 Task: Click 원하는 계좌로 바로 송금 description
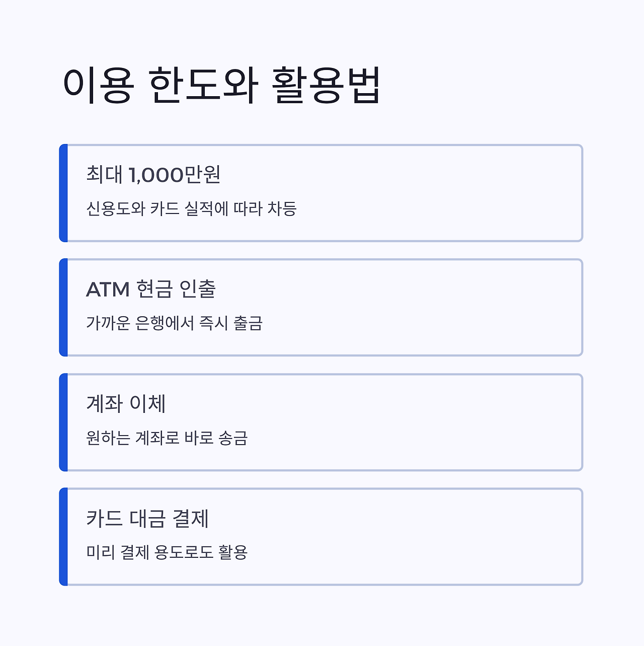pyautogui.click(x=167, y=438)
